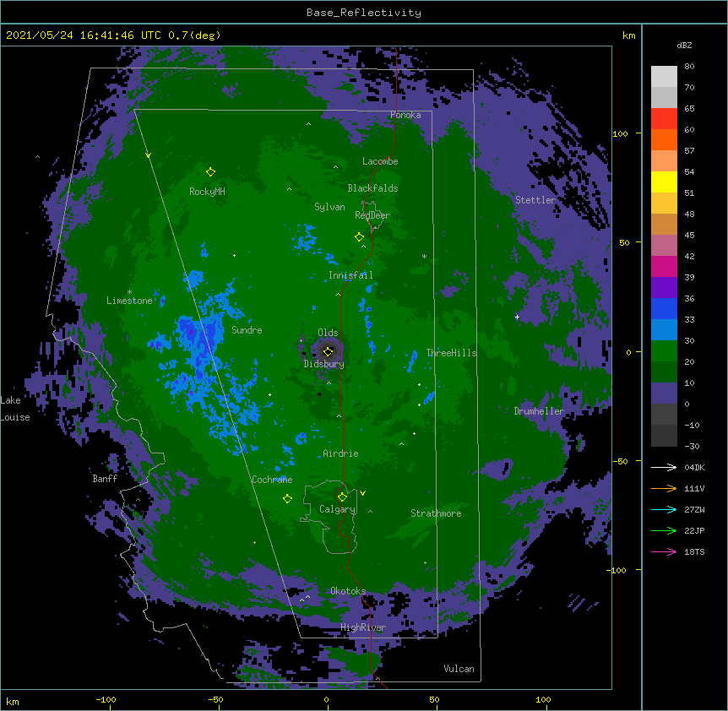Click the indigo 0-10 dBZ color swatch
This screenshot has height=711, width=728.
tap(664, 393)
